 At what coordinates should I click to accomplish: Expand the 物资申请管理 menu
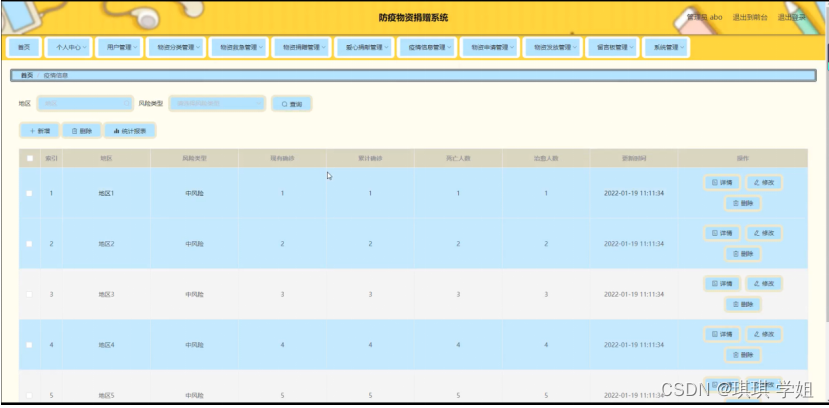[490, 47]
